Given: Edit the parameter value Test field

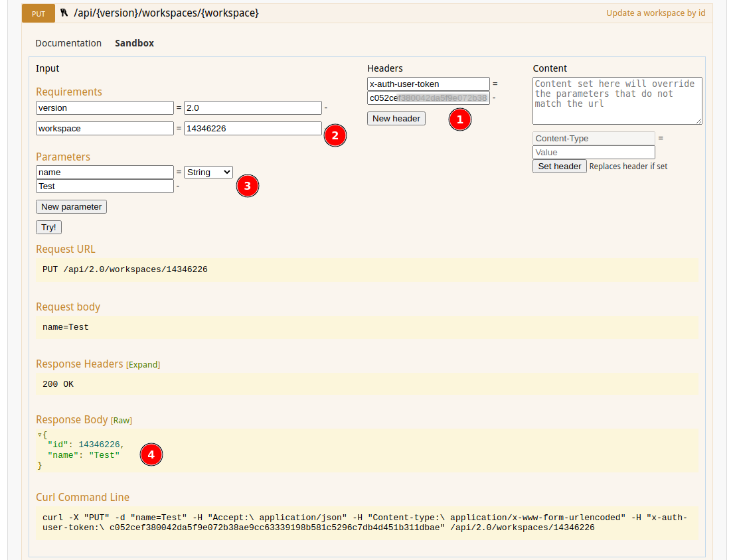Looking at the screenshot, I should (x=105, y=186).
